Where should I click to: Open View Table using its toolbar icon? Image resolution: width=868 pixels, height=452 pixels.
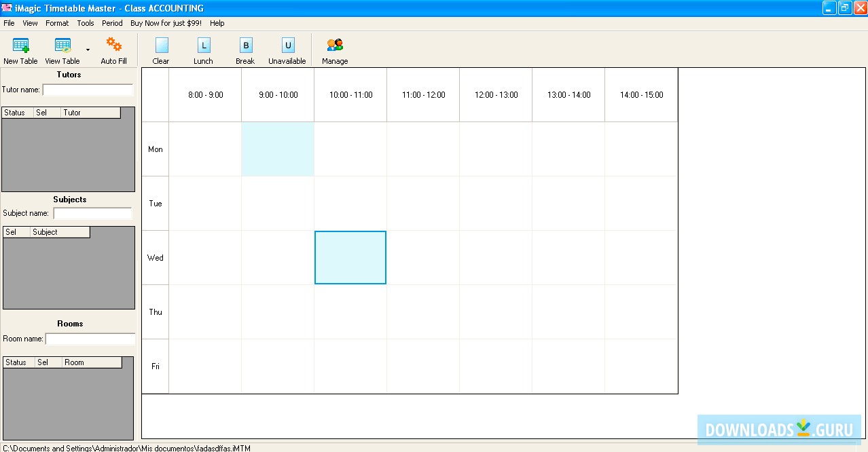(62, 46)
